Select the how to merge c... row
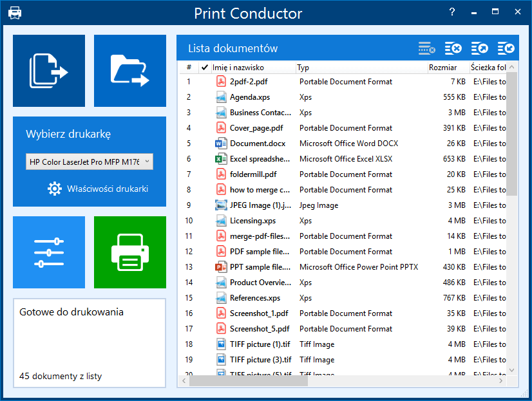532x401 pixels. [x=343, y=190]
